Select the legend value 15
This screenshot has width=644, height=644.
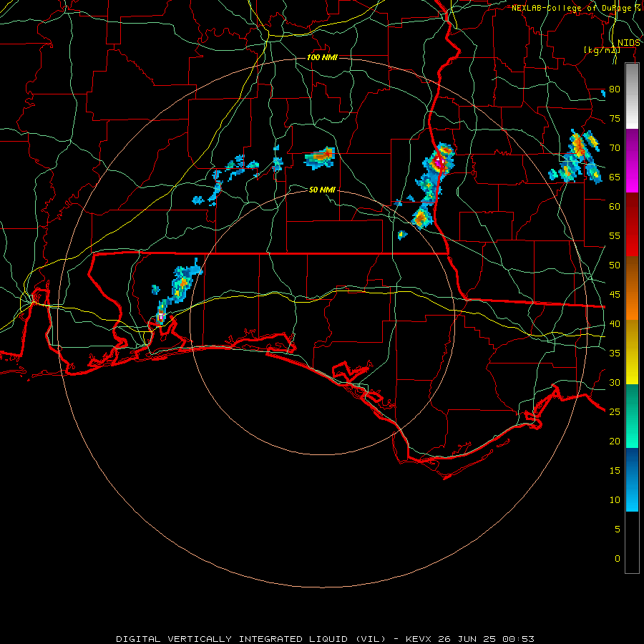click(x=615, y=470)
